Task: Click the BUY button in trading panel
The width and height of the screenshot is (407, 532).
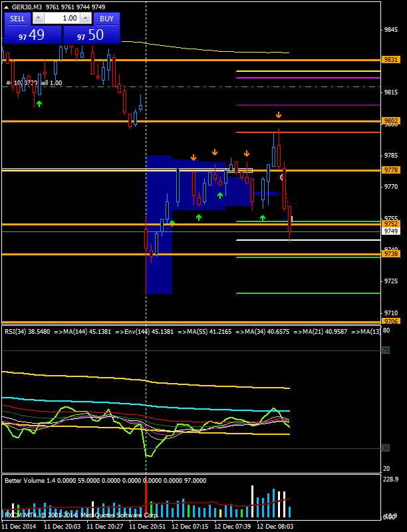Action: [106, 19]
